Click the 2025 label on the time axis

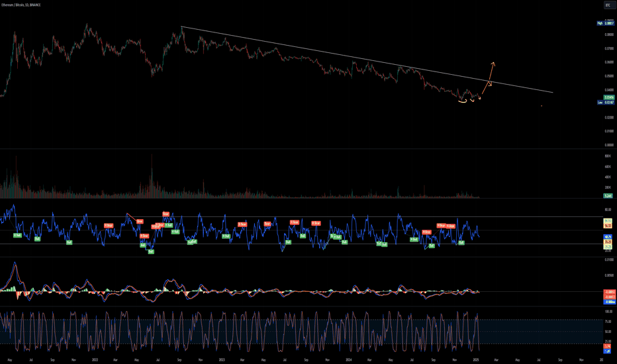click(x=476, y=359)
